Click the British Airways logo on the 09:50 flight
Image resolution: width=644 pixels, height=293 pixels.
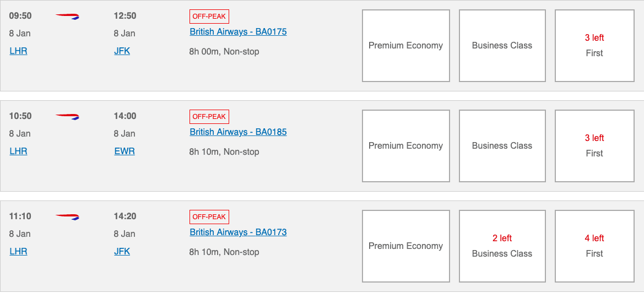pos(67,17)
